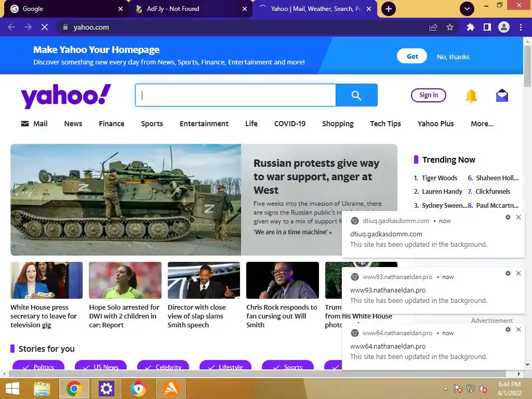Share this page from the address bar
The height and width of the screenshot is (399, 532).
tap(433, 27)
